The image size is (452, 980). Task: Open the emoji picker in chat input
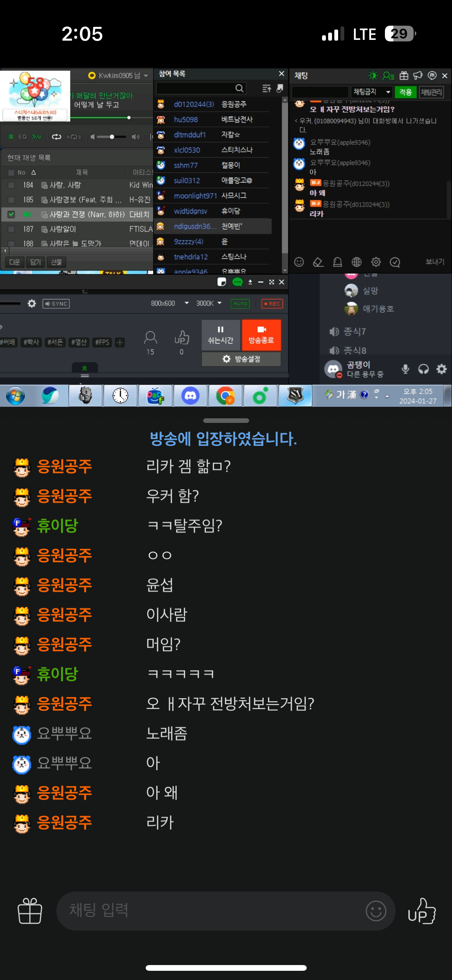[375, 911]
